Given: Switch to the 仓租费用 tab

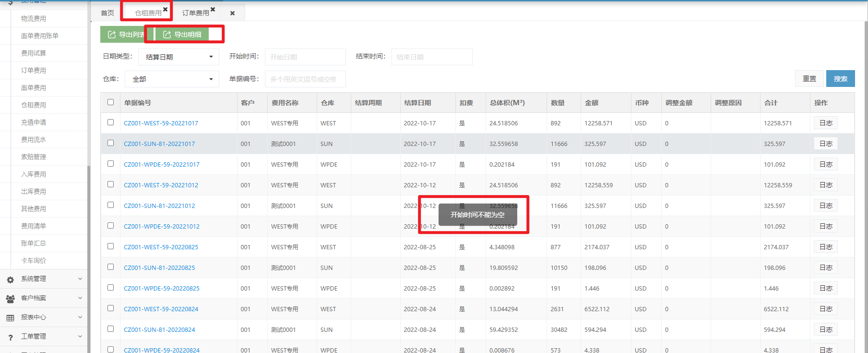Looking at the screenshot, I should tap(148, 13).
